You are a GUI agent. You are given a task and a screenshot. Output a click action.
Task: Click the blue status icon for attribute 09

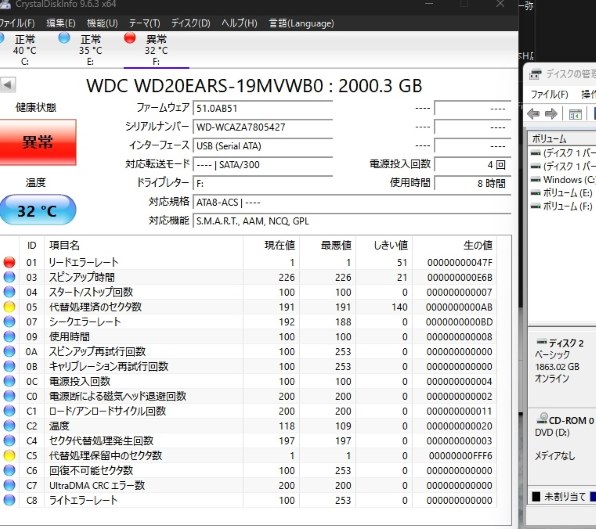pos(9,336)
